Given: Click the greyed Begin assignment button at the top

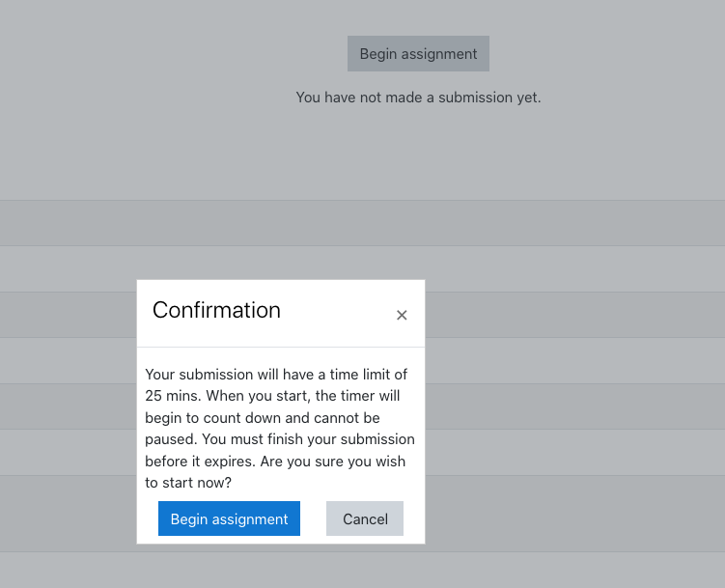Looking at the screenshot, I should tap(418, 54).
